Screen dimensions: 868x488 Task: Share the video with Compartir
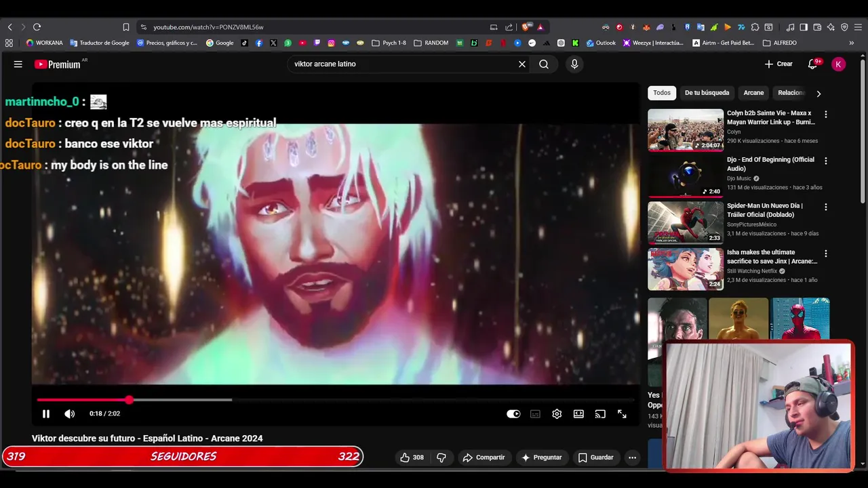click(484, 457)
